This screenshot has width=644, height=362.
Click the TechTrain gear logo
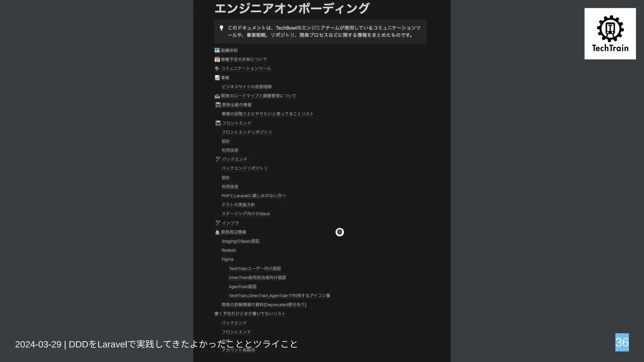[610, 34]
